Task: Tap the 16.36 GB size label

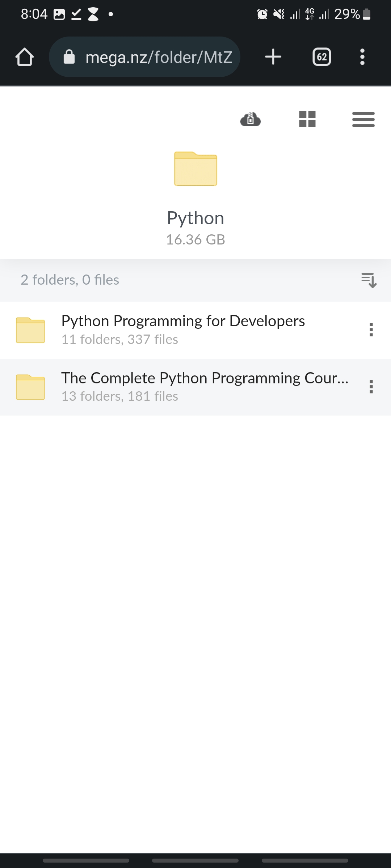Action: click(x=195, y=239)
